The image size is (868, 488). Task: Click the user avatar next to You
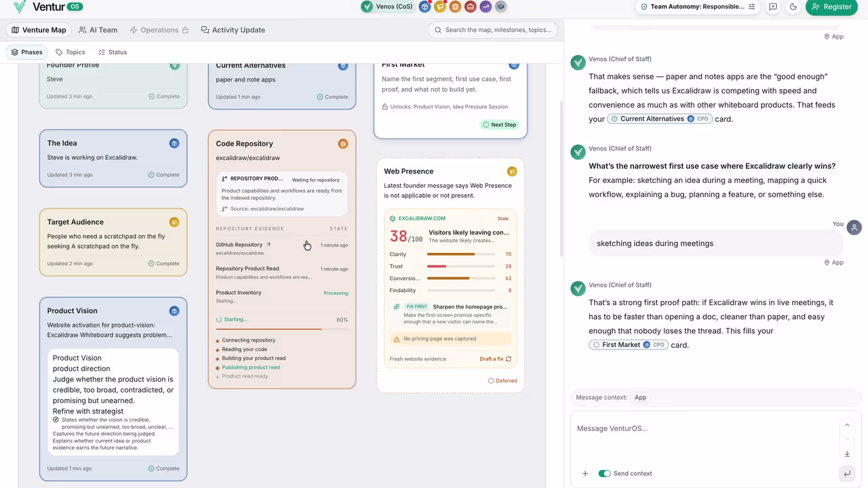coord(854,228)
